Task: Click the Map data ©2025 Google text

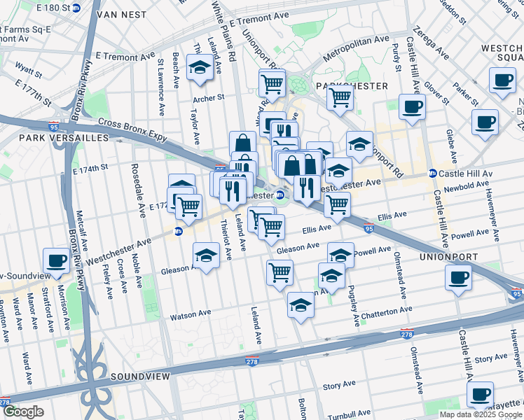Action: pyautogui.click(x=480, y=414)
